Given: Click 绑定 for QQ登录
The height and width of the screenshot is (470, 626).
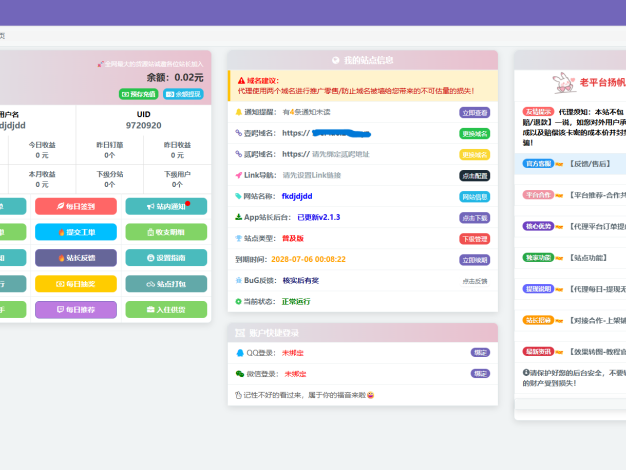Looking at the screenshot, I should pyautogui.click(x=480, y=353).
